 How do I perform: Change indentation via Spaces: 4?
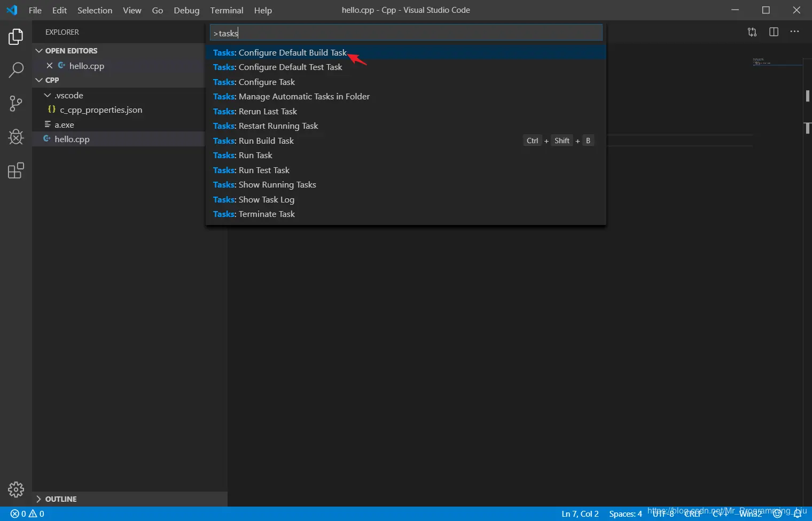[626, 514]
